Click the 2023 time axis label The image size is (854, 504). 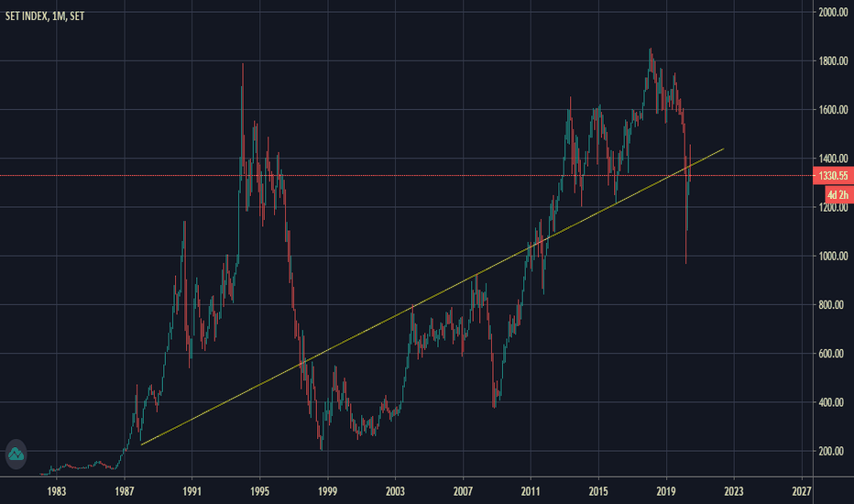734,491
